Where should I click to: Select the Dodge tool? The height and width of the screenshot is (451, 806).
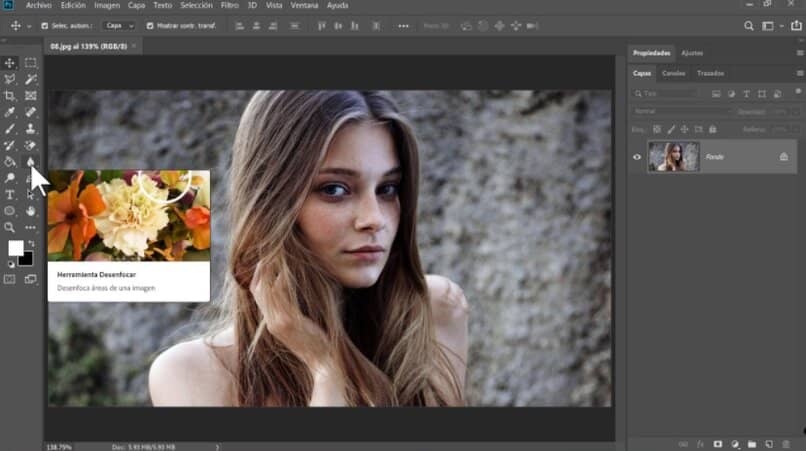tap(9, 178)
